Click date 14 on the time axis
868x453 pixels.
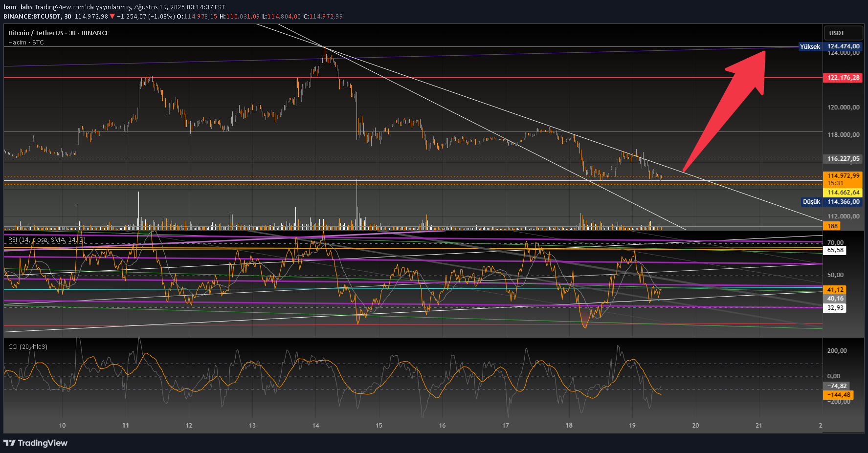(315, 426)
